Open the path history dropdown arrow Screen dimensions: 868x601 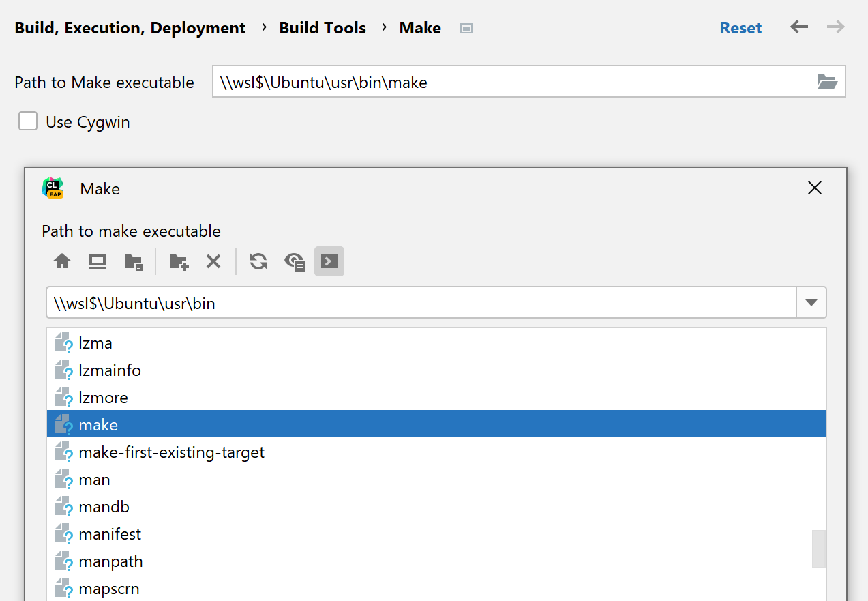(x=811, y=303)
